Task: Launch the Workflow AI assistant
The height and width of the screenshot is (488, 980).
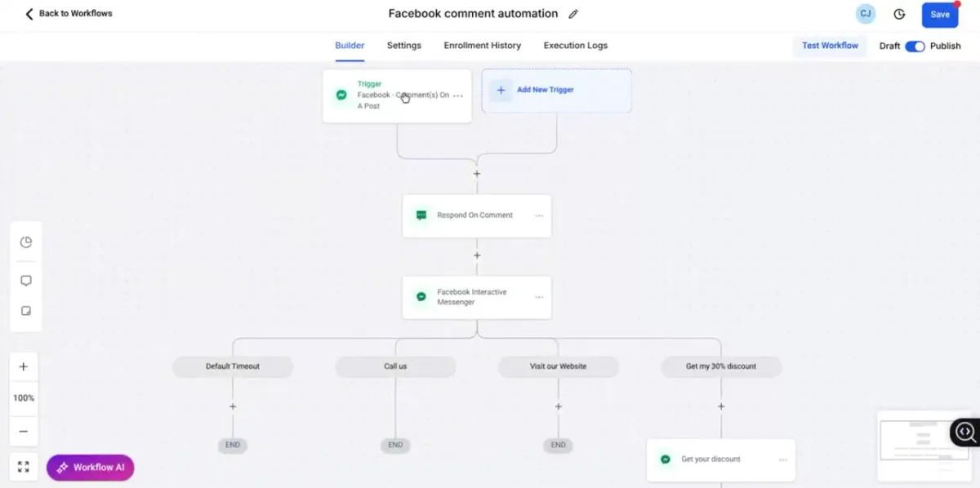Action: click(x=91, y=468)
